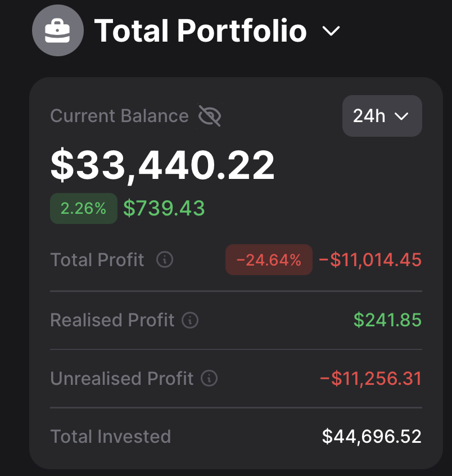
Task: Click the Realised Profit info icon
Action: click(191, 320)
